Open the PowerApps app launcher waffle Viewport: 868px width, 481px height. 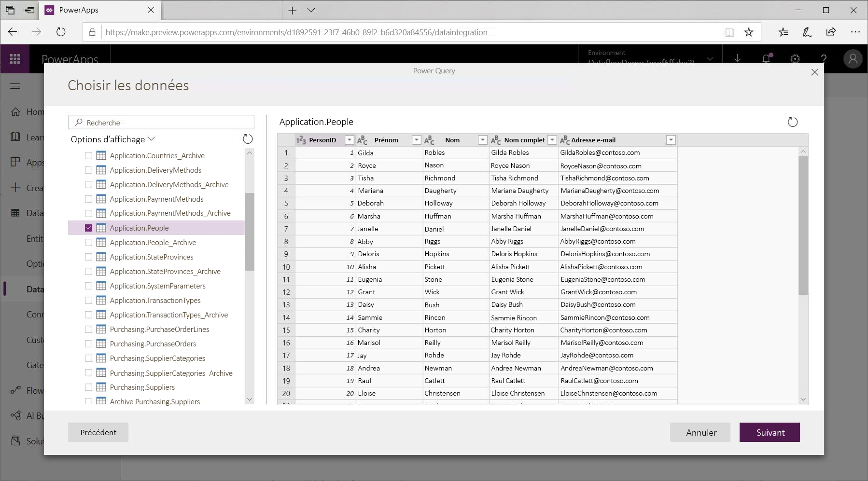[x=15, y=59]
